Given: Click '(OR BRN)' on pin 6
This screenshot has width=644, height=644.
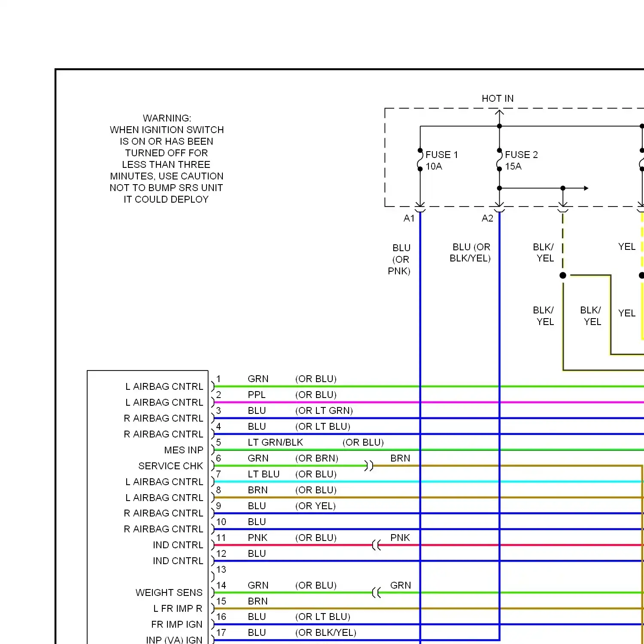Looking at the screenshot, I should 317,458.
